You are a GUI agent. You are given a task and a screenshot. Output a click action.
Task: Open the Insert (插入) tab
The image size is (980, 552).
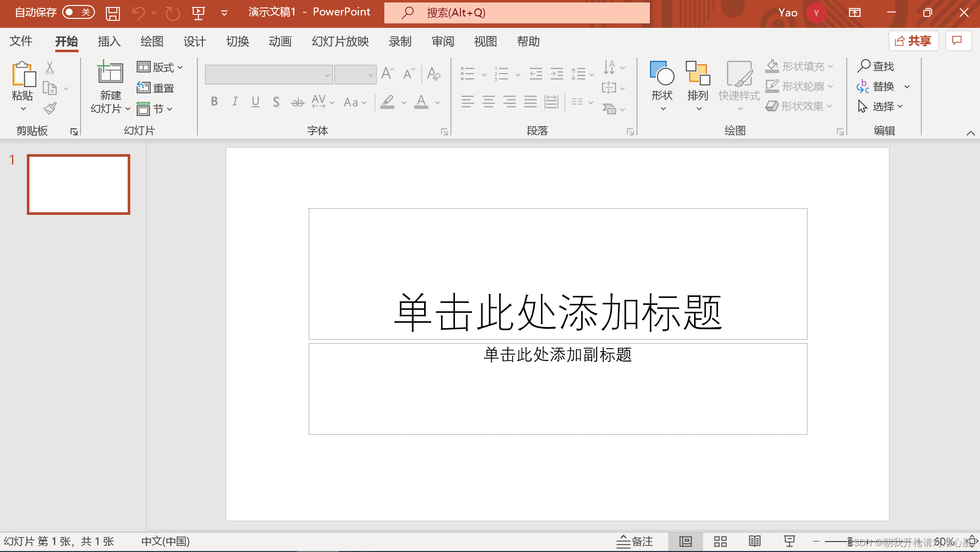point(109,41)
